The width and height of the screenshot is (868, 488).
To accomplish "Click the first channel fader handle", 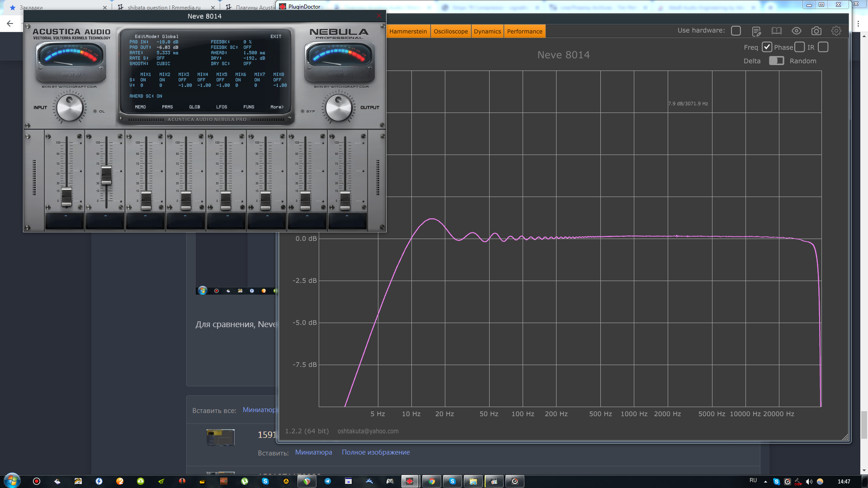I will click(x=66, y=197).
